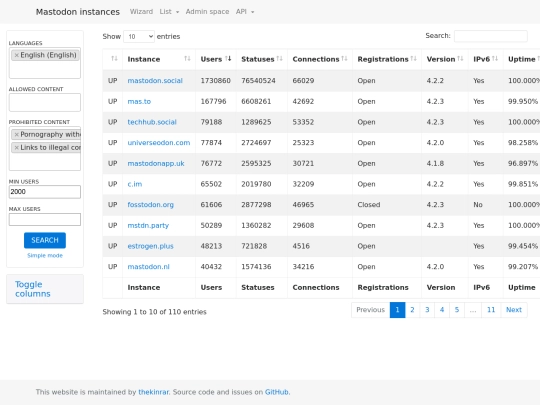This screenshot has height=405, width=540.
Task: Select current page 1 button
Action: [397, 310]
